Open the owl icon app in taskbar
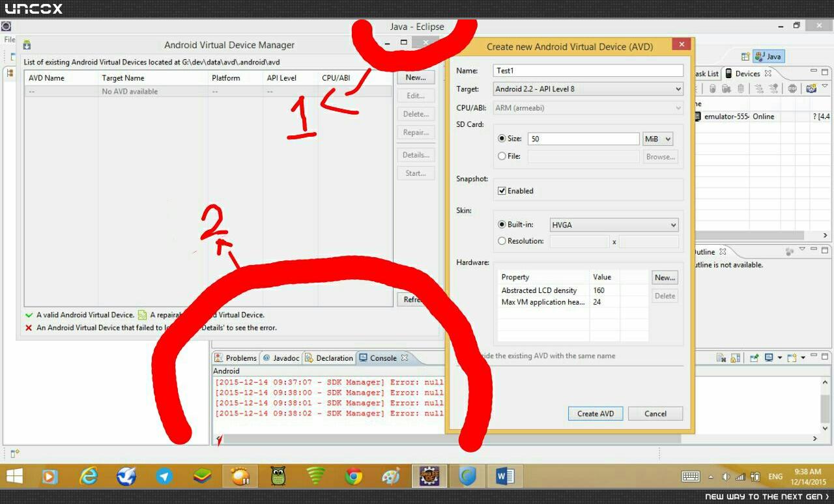834x504 pixels. [278, 477]
